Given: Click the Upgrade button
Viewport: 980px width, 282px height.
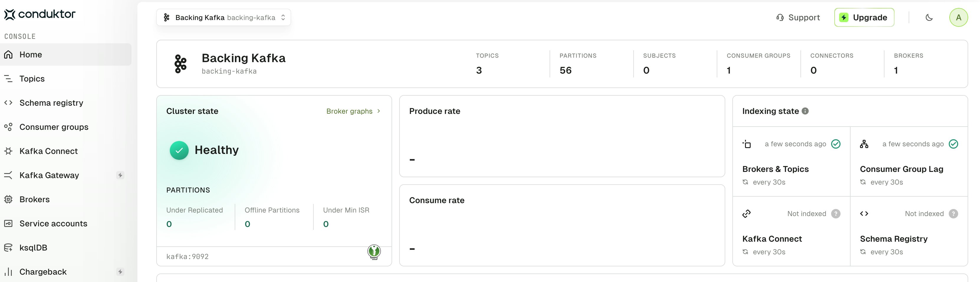Looking at the screenshot, I should [x=864, y=17].
